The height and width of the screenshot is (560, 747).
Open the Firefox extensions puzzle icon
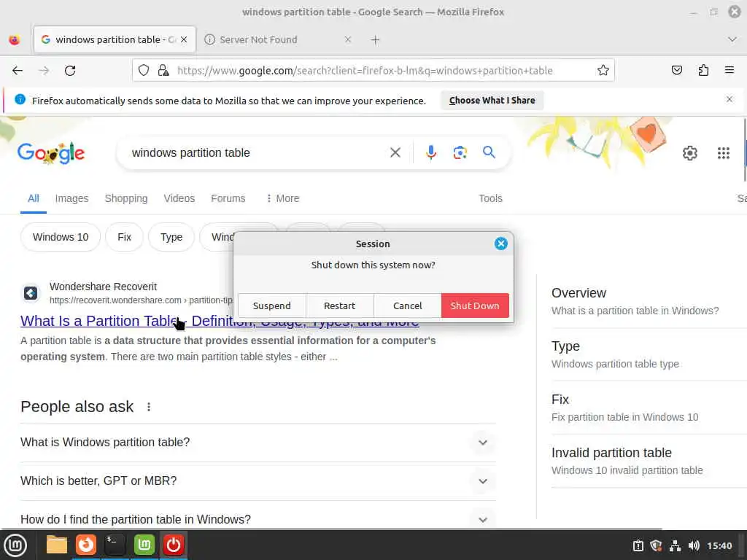click(703, 71)
